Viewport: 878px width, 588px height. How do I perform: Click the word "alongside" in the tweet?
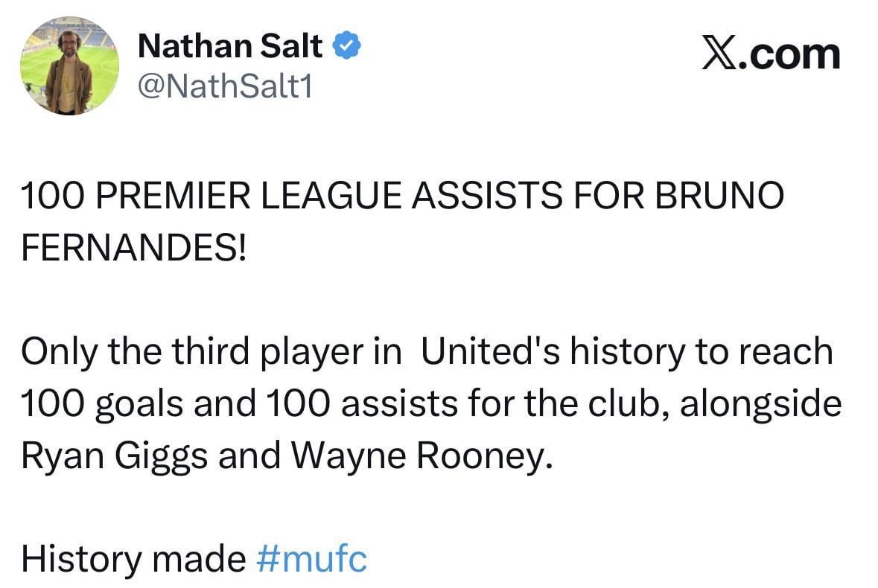click(760, 404)
